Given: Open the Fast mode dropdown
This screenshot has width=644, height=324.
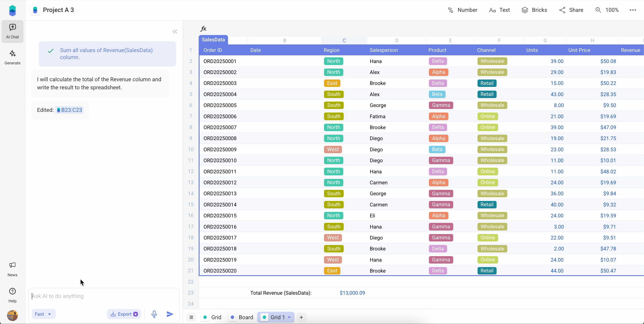Looking at the screenshot, I should pyautogui.click(x=43, y=314).
